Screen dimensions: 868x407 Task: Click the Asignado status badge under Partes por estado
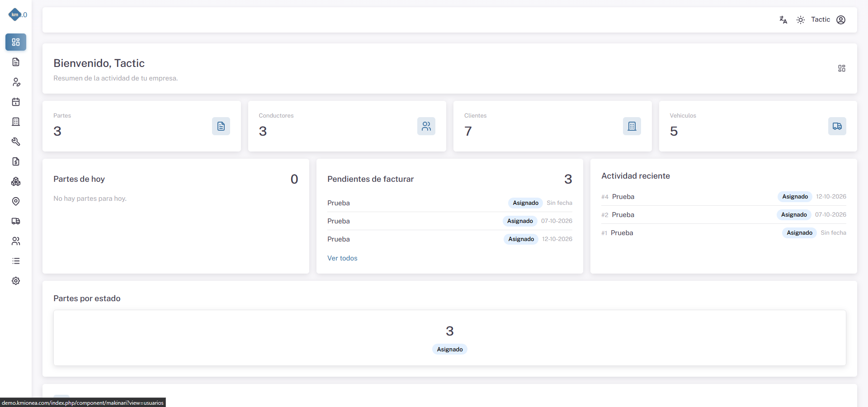coord(450,350)
